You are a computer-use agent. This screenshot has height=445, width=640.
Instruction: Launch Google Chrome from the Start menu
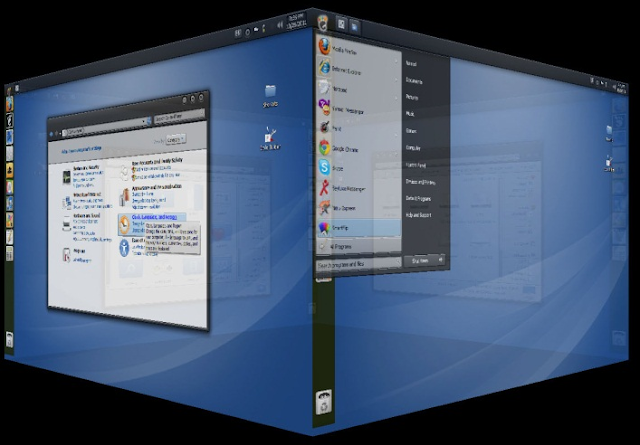point(357,149)
